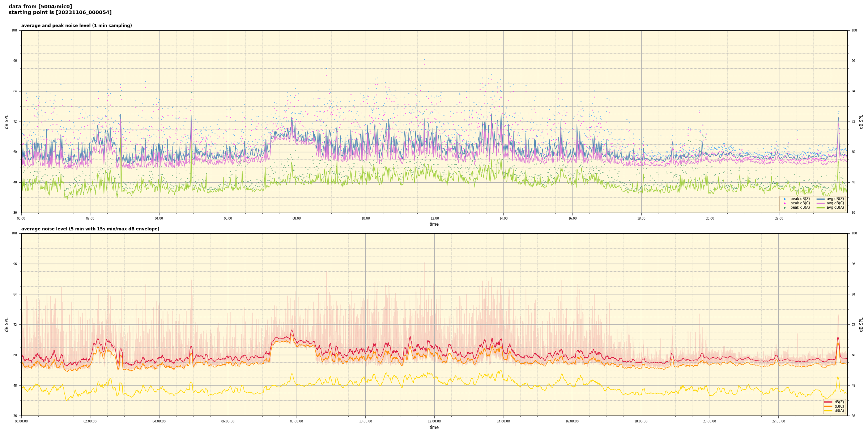
Task: Click the peak dB(Z) legend marker
Action: point(784,199)
